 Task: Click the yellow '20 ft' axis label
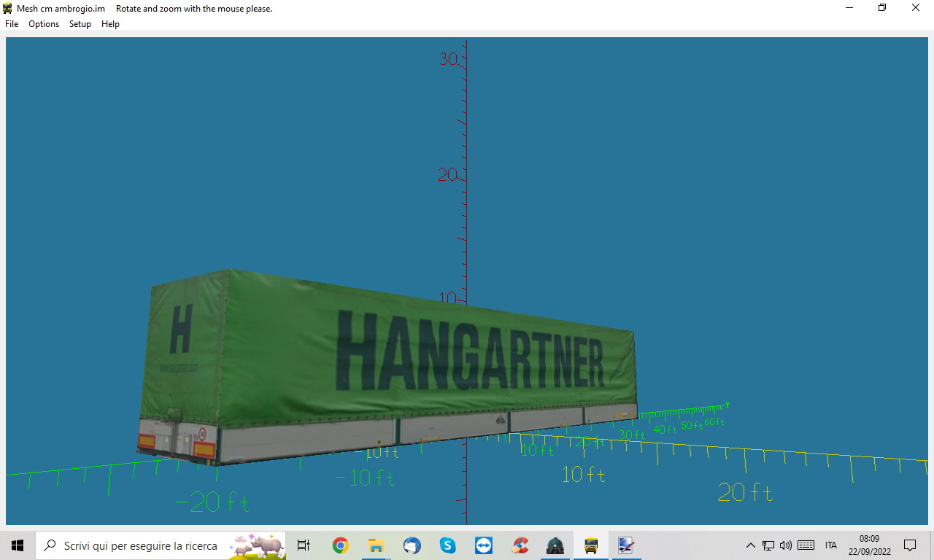[745, 493]
